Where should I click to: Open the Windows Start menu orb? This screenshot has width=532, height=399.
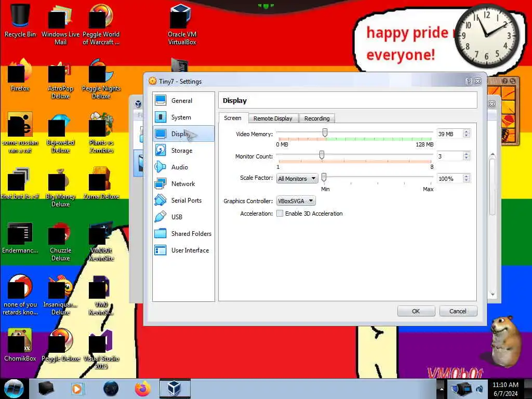14,389
